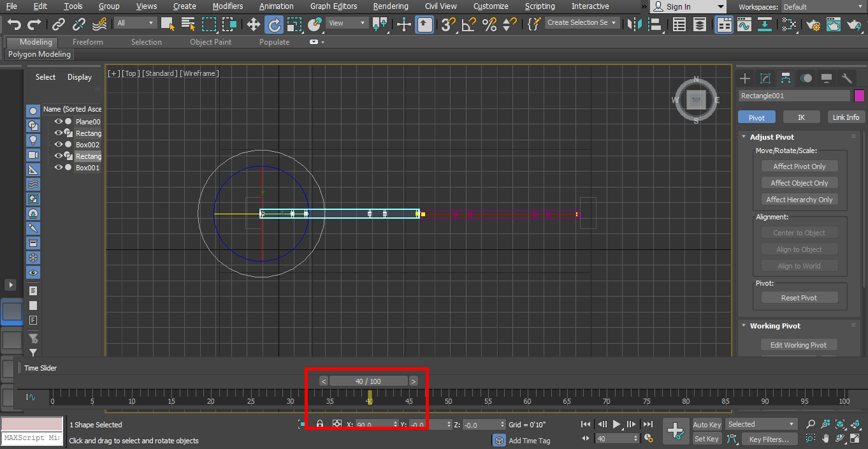
Task: Open the Modifiers menu
Action: point(228,6)
